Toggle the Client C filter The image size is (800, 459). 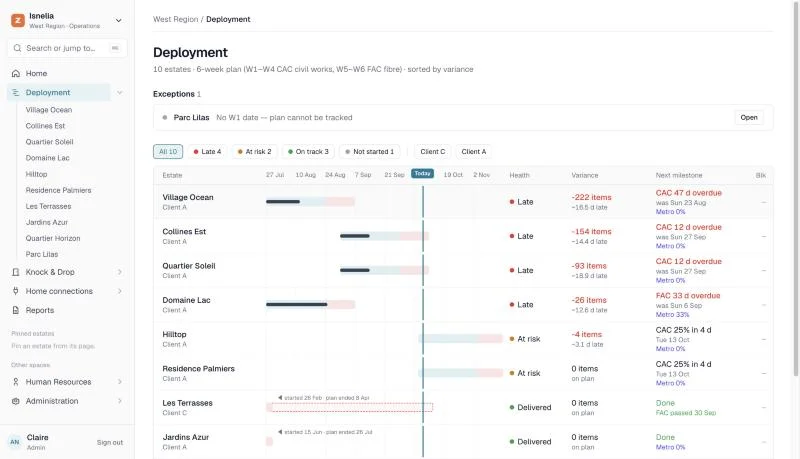click(433, 151)
